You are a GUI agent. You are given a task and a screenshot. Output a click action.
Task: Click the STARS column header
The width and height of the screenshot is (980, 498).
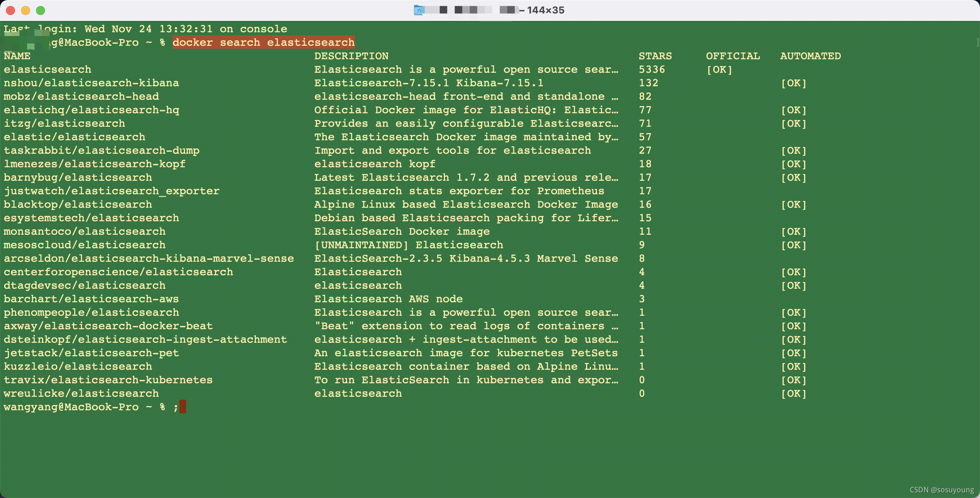tap(655, 56)
